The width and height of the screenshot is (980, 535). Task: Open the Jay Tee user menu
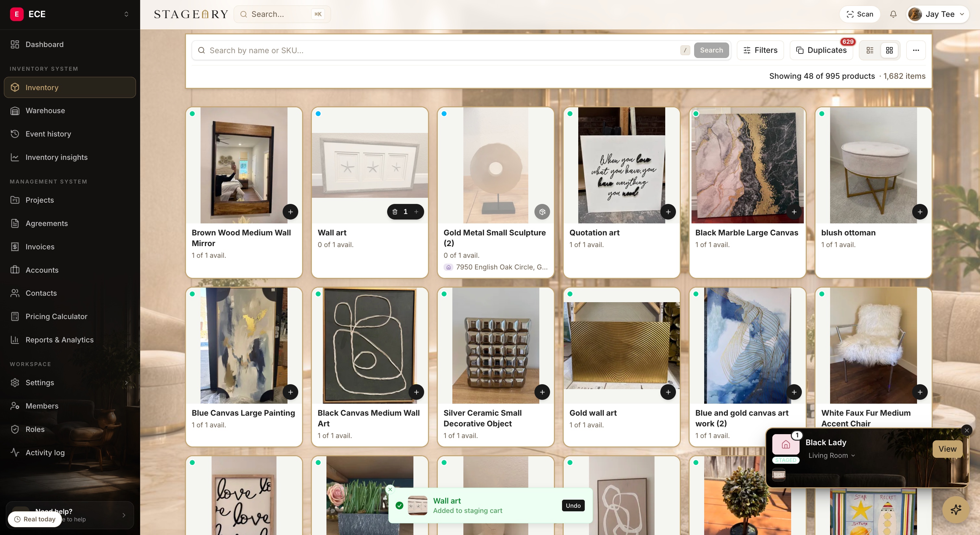point(937,14)
